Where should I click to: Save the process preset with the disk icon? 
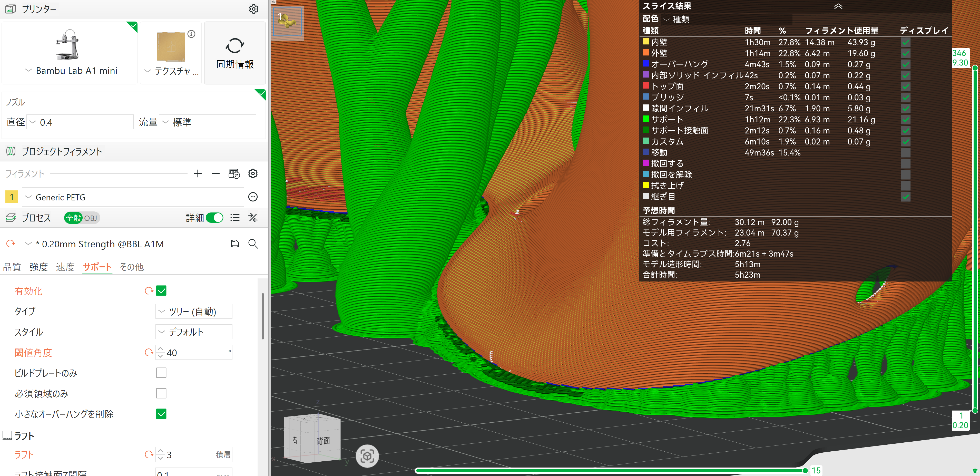(235, 244)
